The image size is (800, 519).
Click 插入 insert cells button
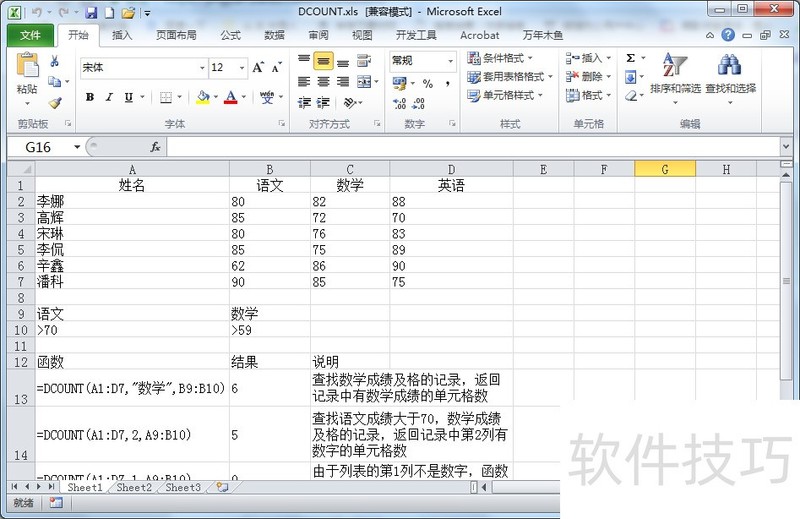(588, 58)
